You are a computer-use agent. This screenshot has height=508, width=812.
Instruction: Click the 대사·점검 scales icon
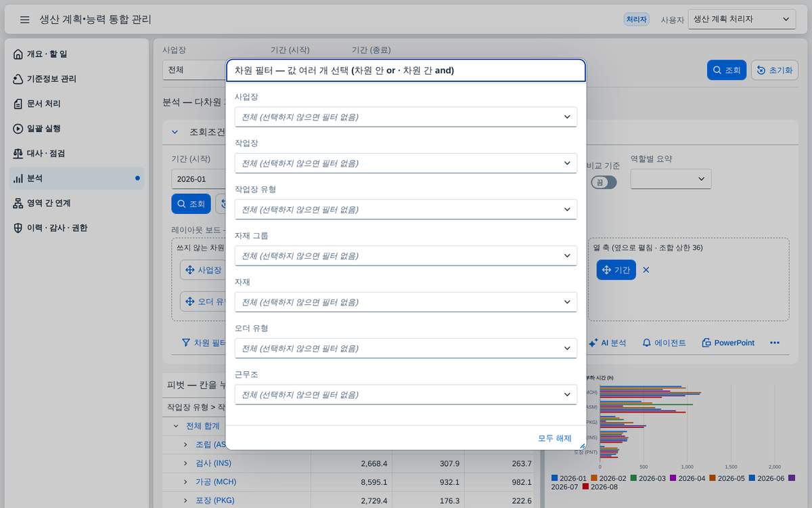pos(18,154)
